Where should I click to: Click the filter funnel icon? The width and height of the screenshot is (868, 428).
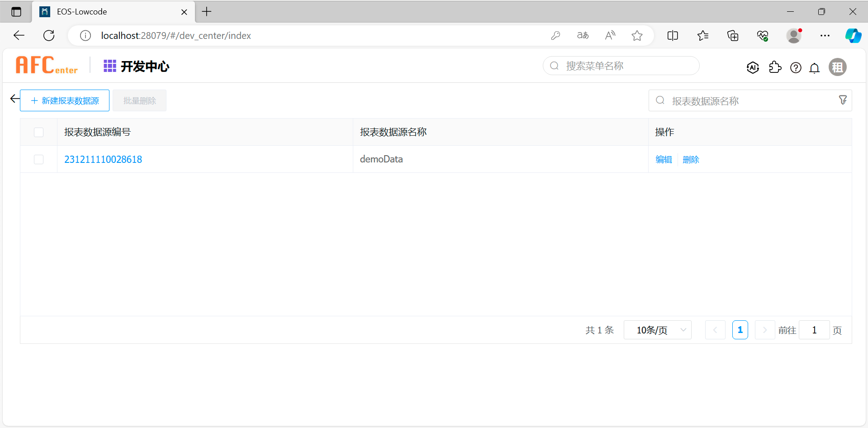coord(843,100)
